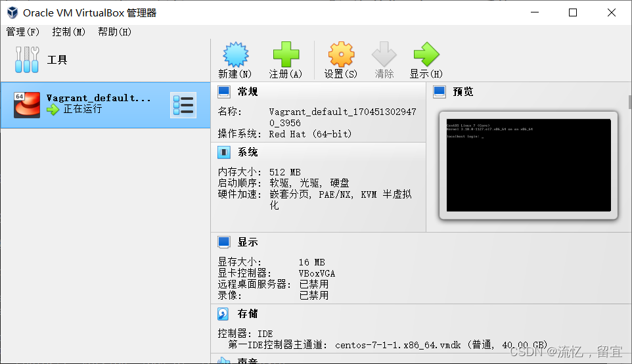The image size is (632, 364).
Task: Click the Red Hat (64-bit) OS value
Action: [x=310, y=134]
